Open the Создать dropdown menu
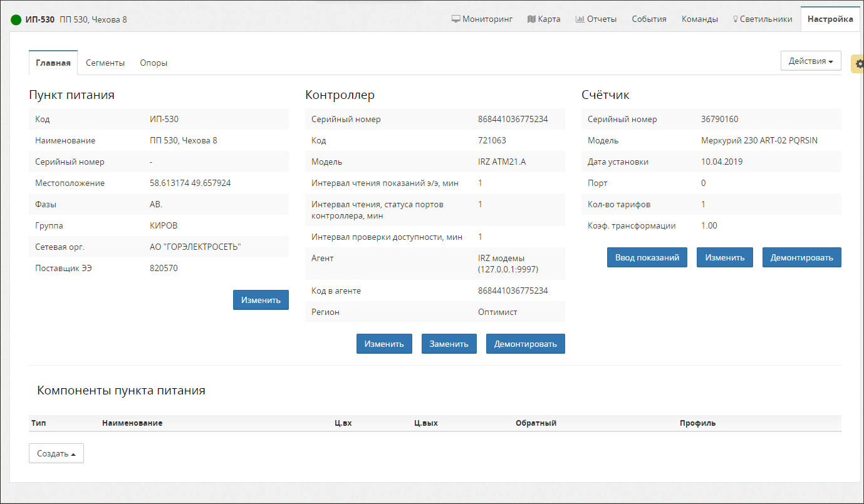 click(56, 453)
